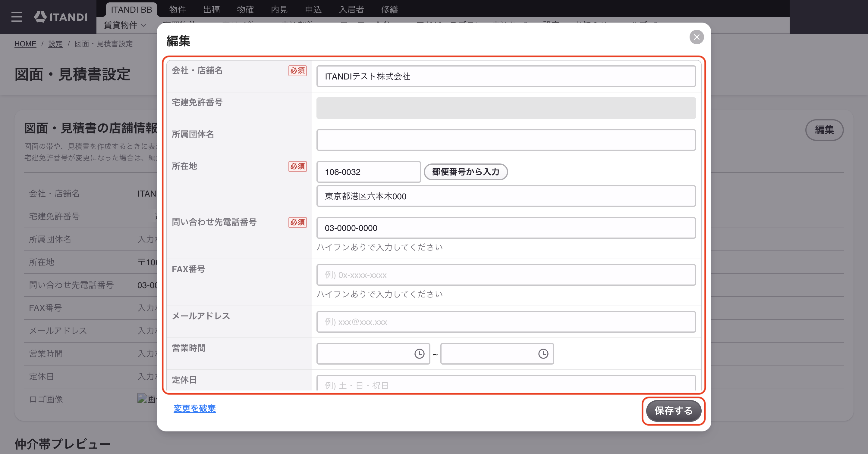
Task: Click the 編集 dialog title
Action: [178, 41]
